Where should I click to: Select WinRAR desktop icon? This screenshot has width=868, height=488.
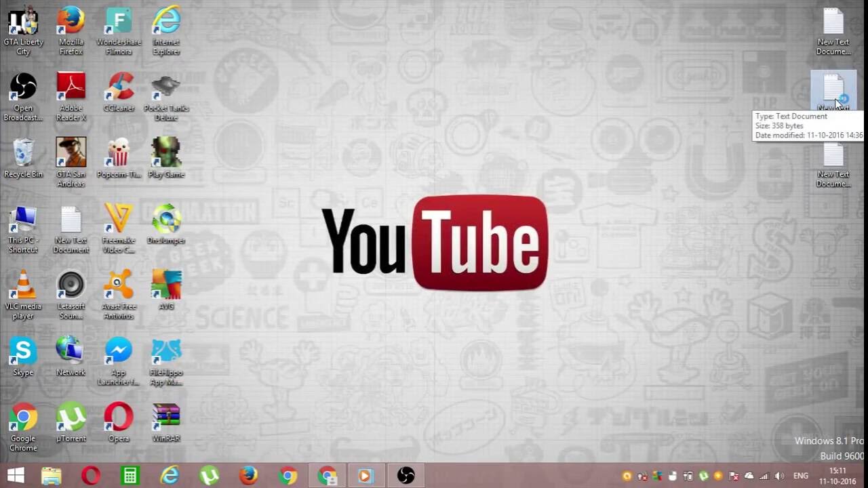(x=166, y=422)
